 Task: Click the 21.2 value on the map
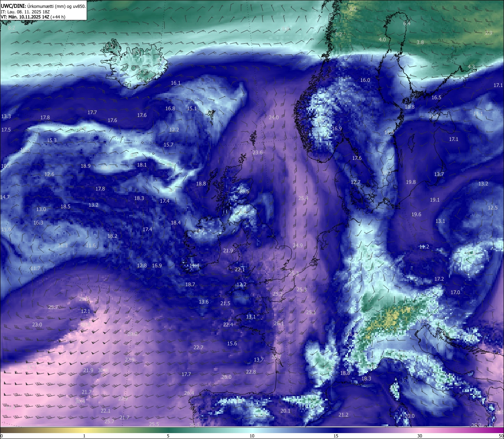coord(343,415)
